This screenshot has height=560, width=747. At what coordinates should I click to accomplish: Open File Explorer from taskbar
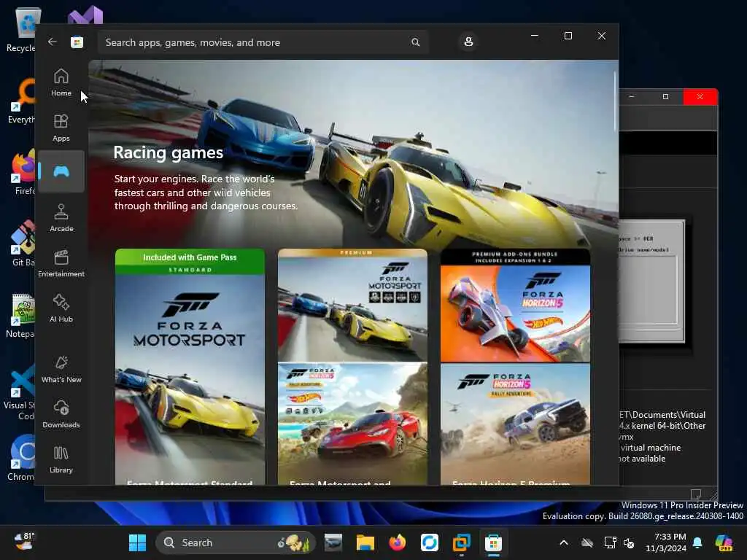(365, 542)
